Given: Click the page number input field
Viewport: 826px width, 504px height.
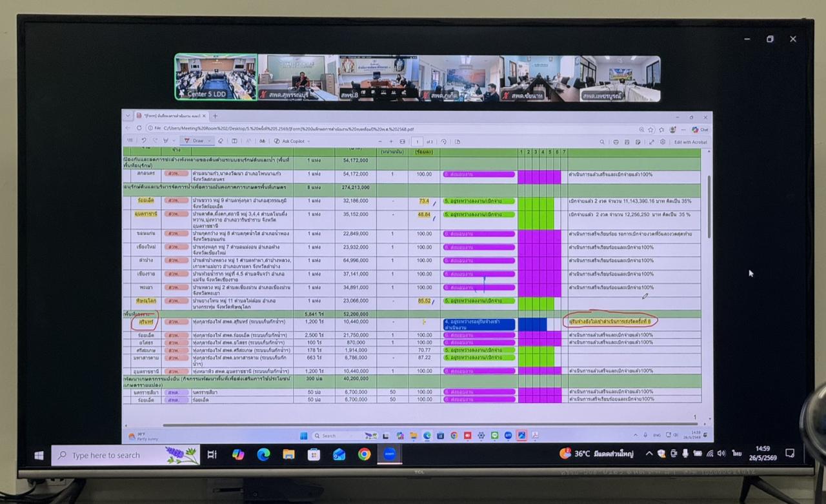Looking at the screenshot, I should (x=418, y=141).
